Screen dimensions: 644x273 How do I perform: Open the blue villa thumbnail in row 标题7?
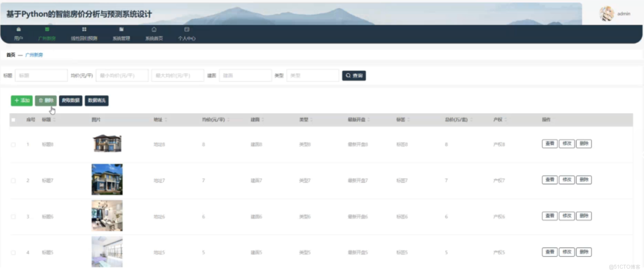(107, 179)
